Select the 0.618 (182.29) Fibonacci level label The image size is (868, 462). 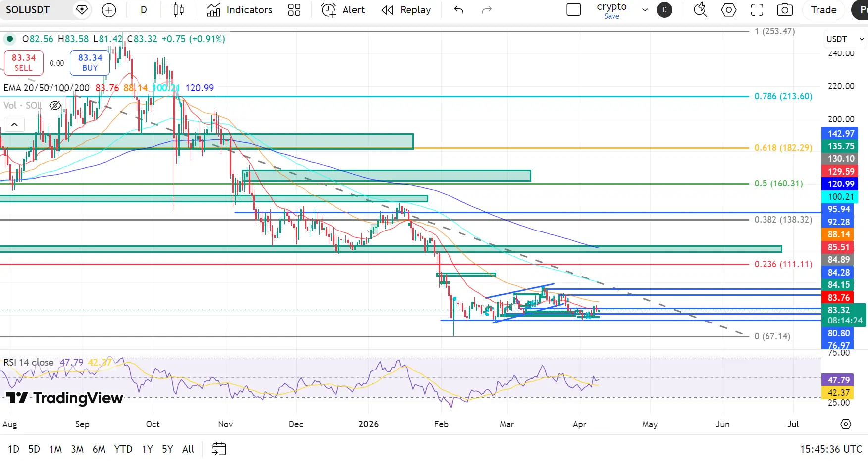point(783,148)
